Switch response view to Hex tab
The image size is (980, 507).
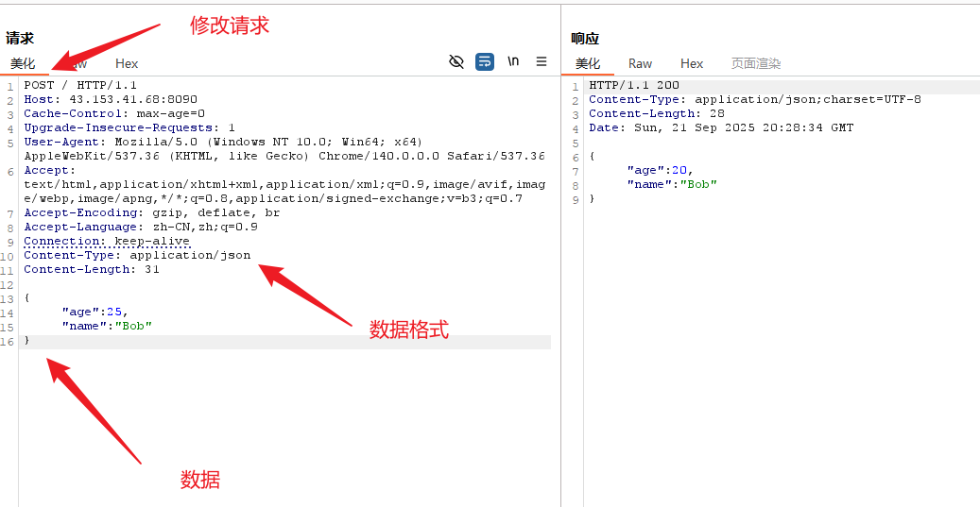pos(692,63)
